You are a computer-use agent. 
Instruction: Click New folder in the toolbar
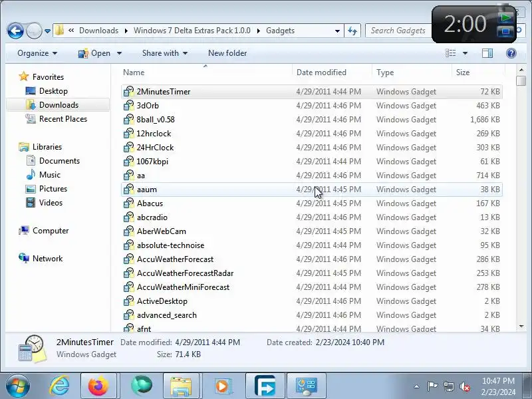(227, 53)
